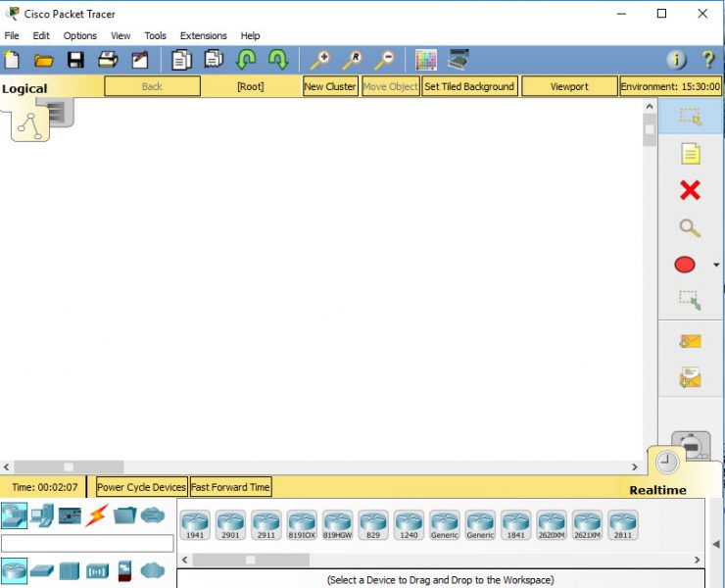Toggle to Physical workspace view
725x588 pixels.
(59, 113)
